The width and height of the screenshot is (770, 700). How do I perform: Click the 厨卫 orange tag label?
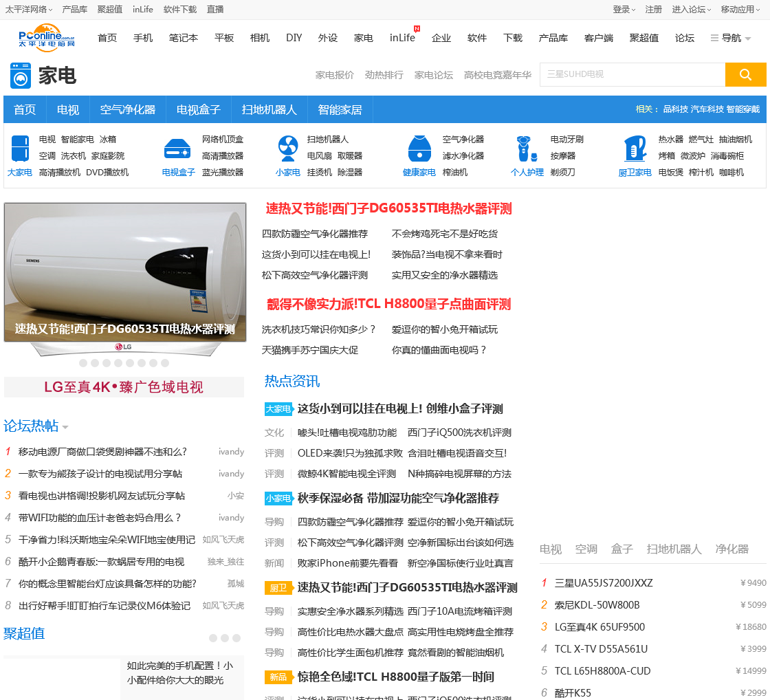278,587
